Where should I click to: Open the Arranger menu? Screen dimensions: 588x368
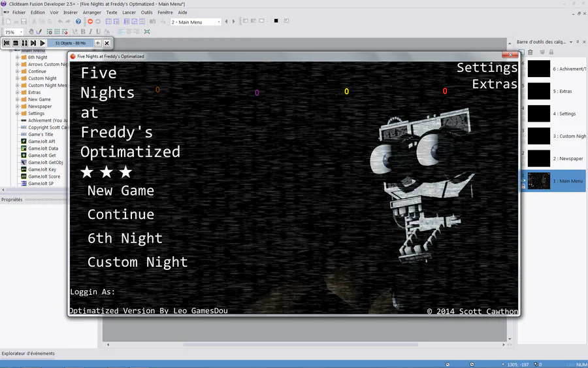tap(92, 12)
